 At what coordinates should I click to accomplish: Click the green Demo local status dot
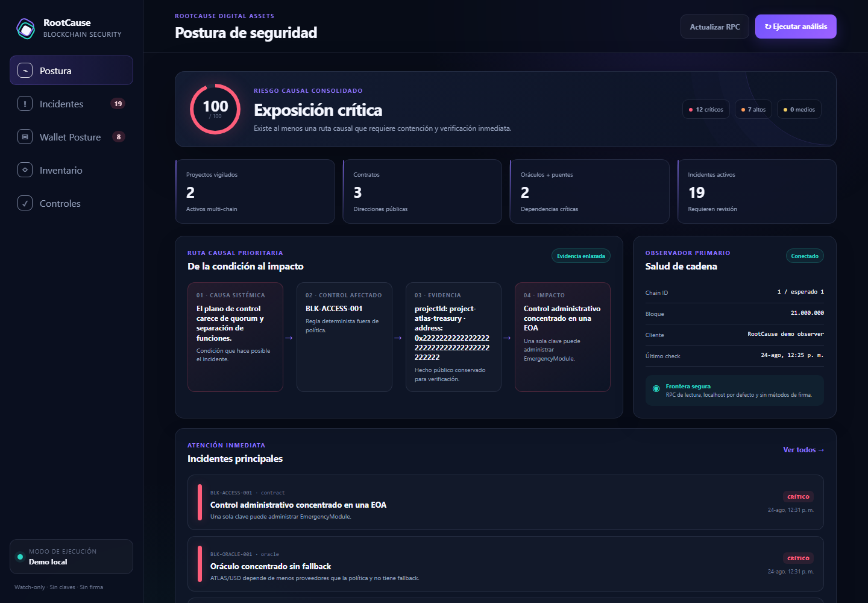point(20,557)
